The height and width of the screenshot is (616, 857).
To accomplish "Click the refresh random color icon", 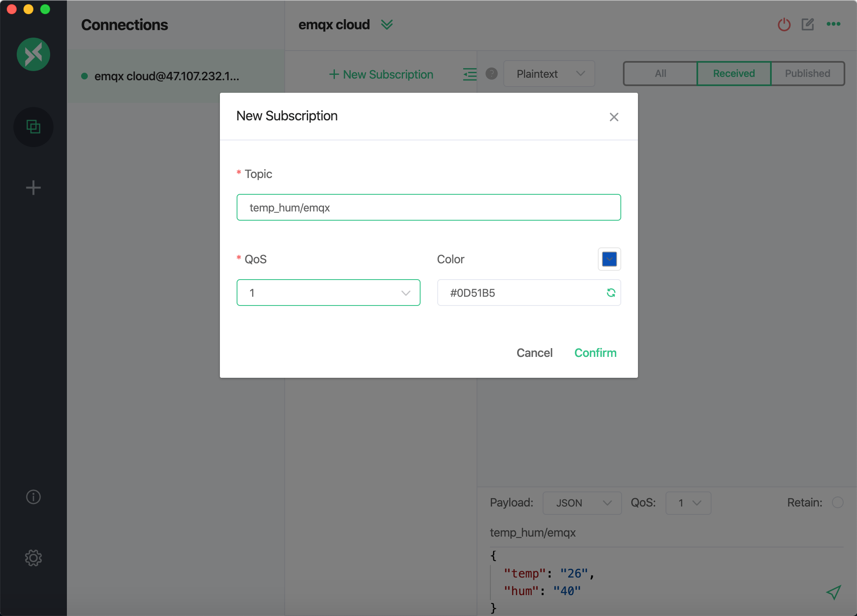I will [611, 293].
